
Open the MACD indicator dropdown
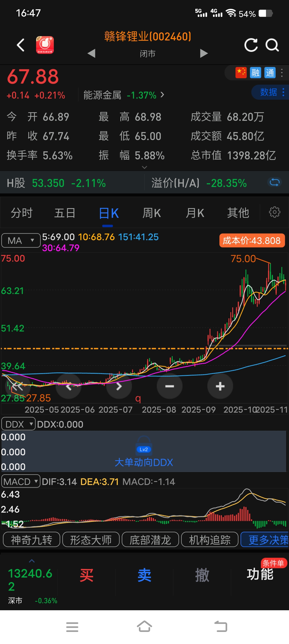(x=21, y=481)
